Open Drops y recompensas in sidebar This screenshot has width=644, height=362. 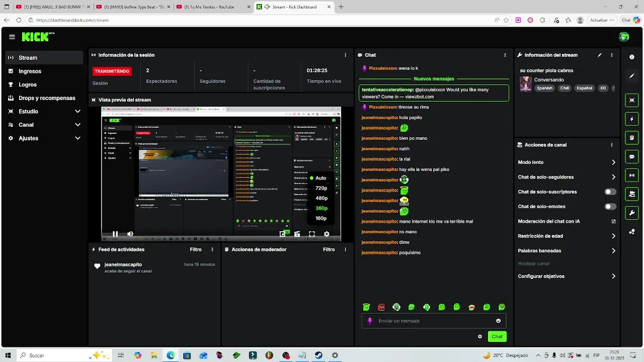[44, 98]
